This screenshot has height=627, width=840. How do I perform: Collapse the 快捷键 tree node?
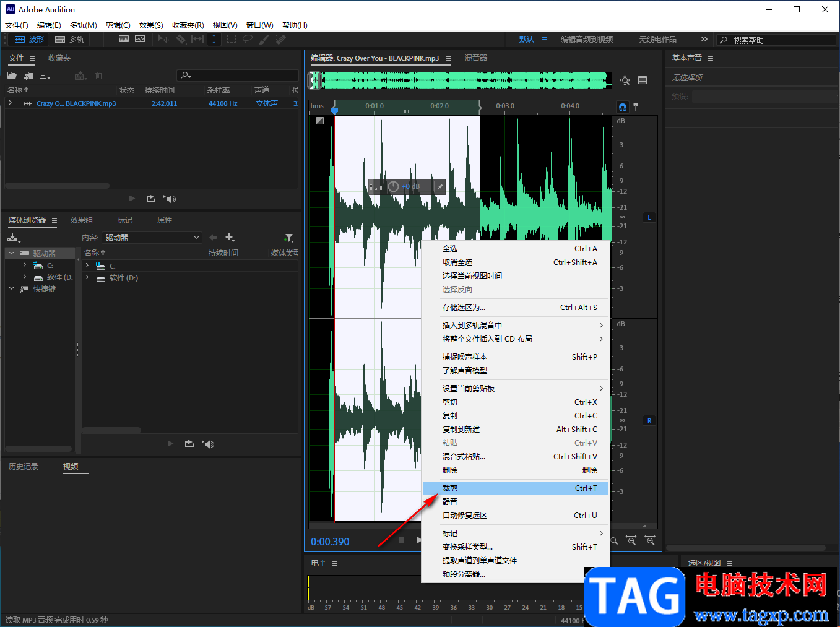(11, 288)
